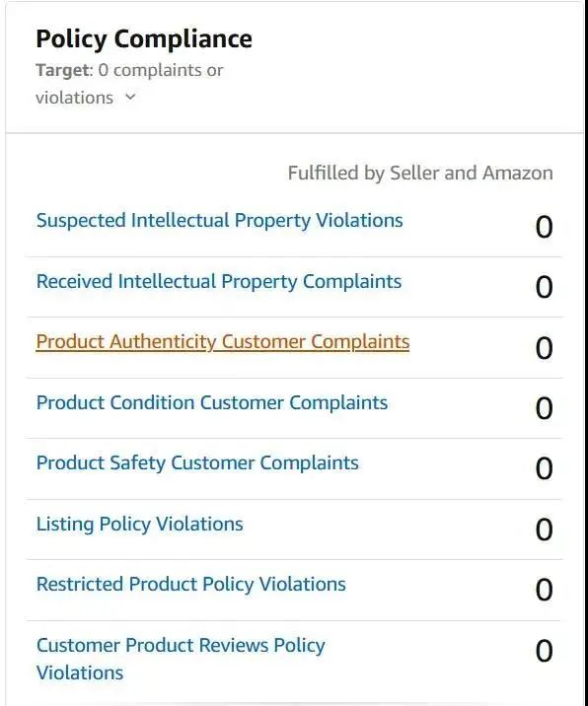Click the Received IP Complaints count
This screenshot has height=706, width=588.
pos(544,287)
